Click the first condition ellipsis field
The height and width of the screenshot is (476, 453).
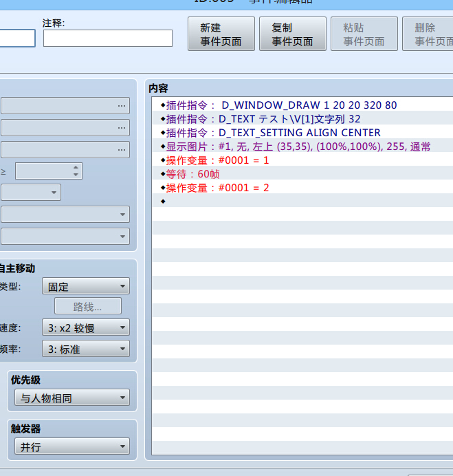(x=65, y=106)
